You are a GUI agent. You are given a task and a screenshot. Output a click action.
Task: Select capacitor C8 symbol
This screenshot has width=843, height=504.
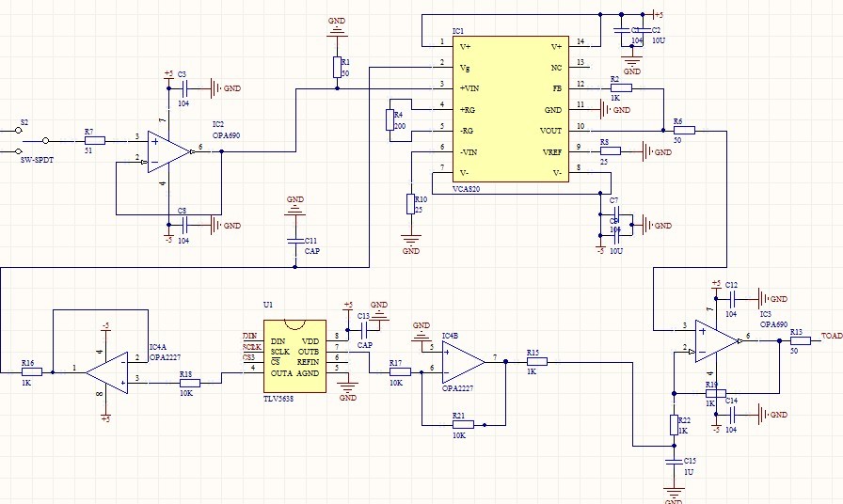pyautogui.click(x=184, y=225)
